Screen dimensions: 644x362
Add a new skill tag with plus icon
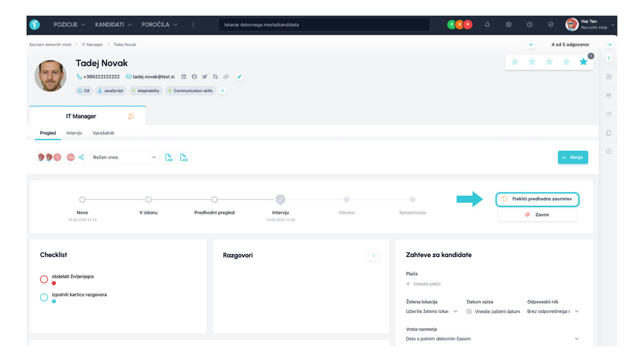pos(223,91)
